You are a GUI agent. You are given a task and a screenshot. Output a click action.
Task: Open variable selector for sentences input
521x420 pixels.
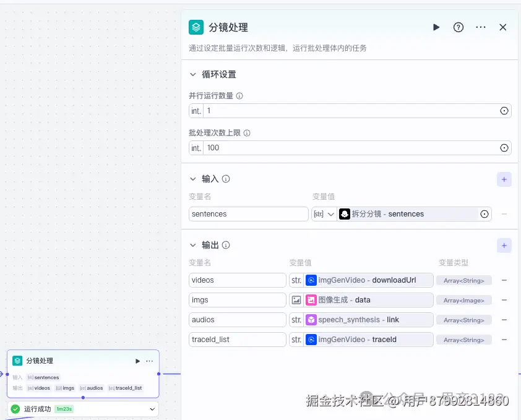tap(484, 214)
